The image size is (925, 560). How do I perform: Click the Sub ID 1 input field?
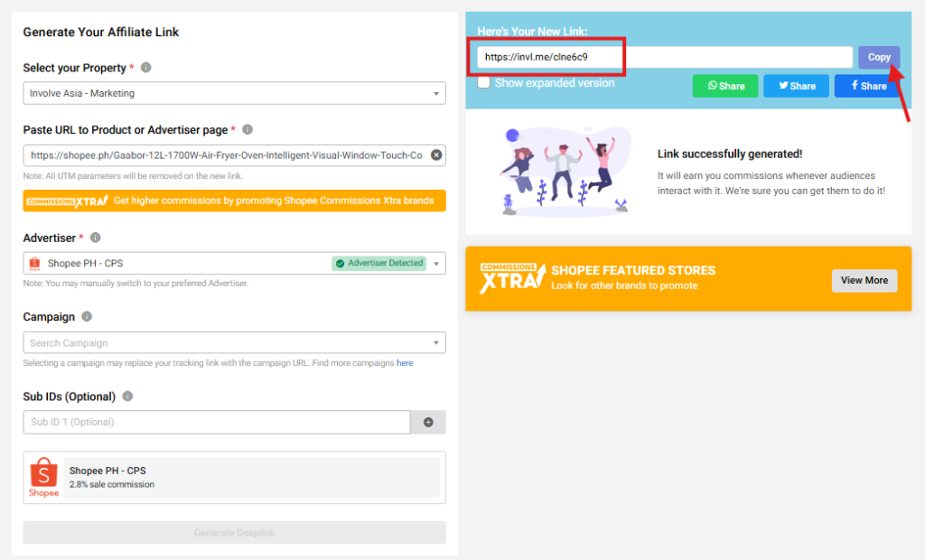(217, 422)
